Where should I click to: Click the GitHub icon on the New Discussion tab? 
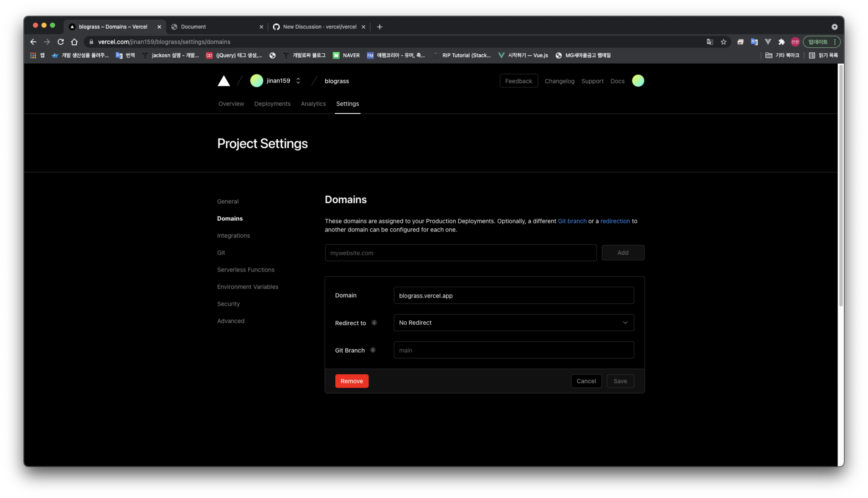coord(276,27)
